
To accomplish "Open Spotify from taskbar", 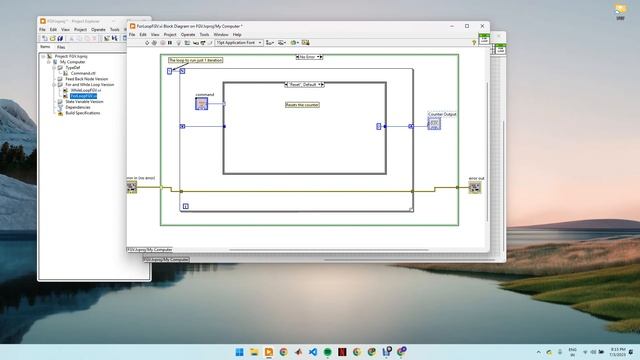I will [x=327, y=352].
